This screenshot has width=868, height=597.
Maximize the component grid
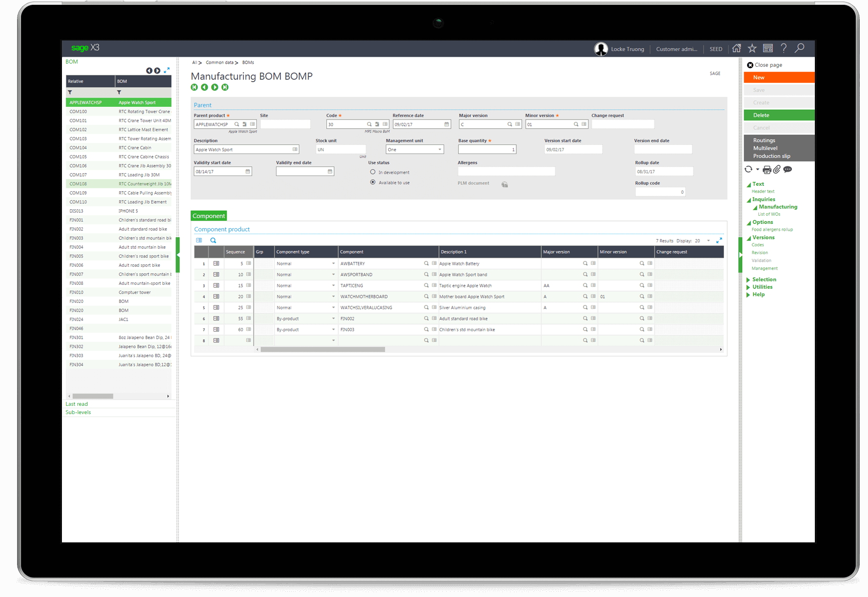click(x=719, y=240)
